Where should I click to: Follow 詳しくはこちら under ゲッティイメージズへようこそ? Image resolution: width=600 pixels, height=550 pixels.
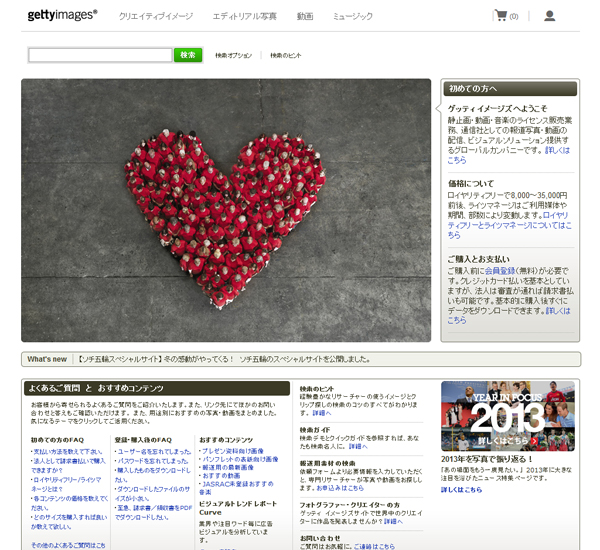pyautogui.click(x=509, y=155)
